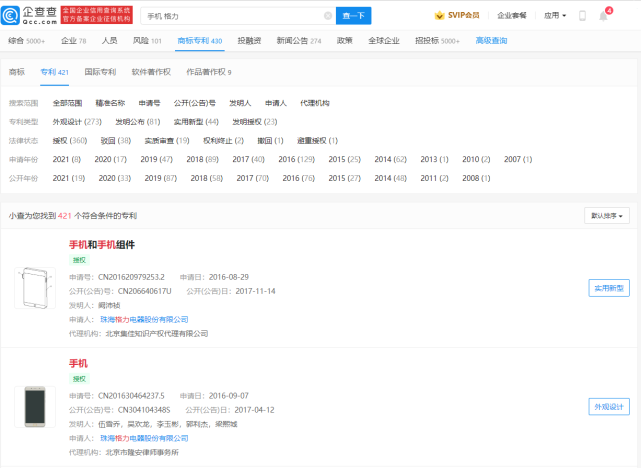Switch to 招投标 tab
641x468 pixels.
[x=437, y=40]
